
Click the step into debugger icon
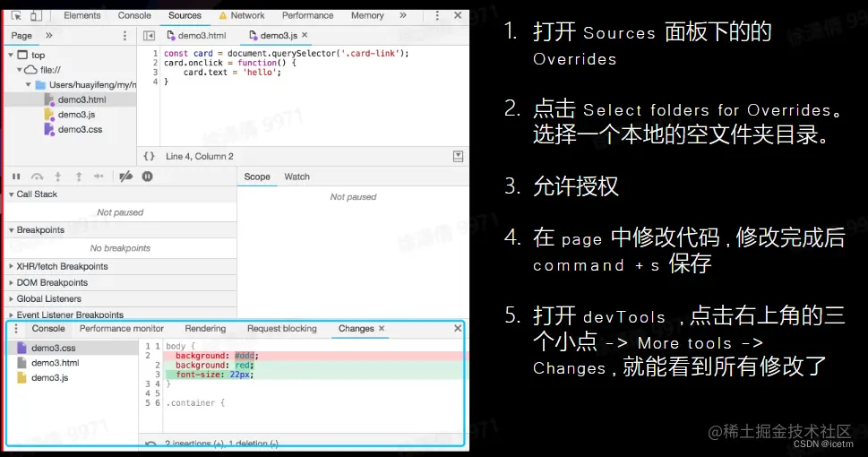tap(57, 177)
